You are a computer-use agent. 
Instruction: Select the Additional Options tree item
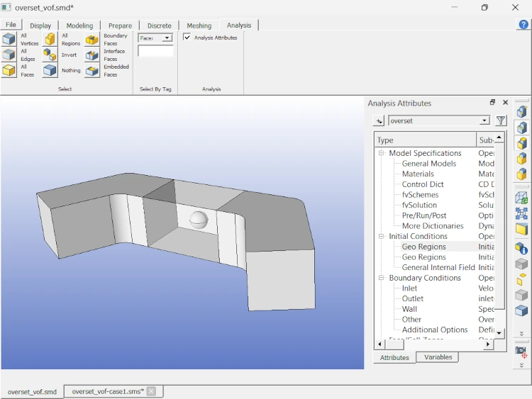click(x=435, y=330)
